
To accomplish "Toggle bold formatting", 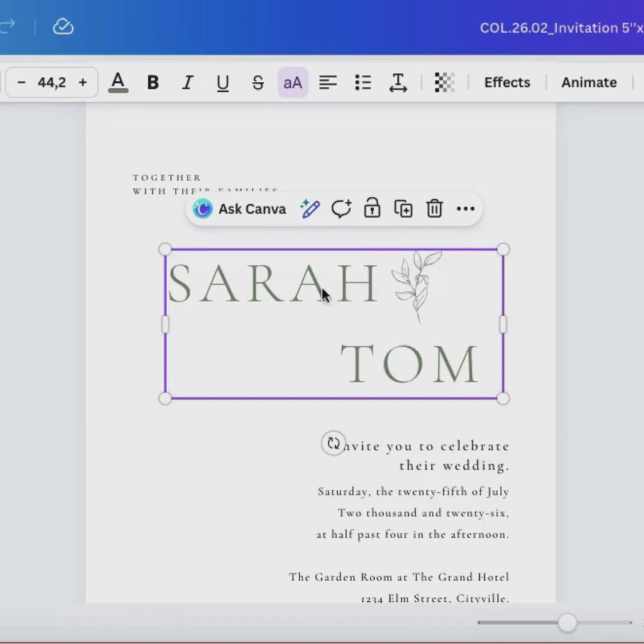I will 153,82.
